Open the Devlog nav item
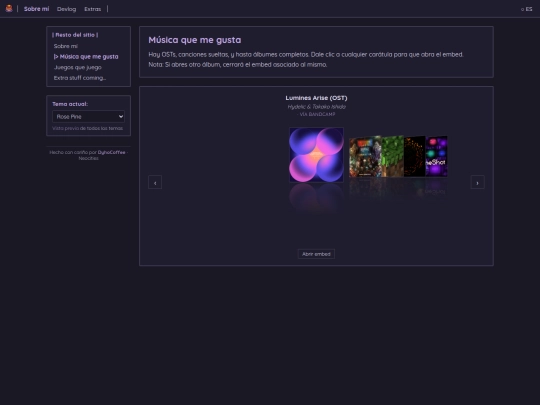The image size is (540, 405). (x=66, y=9)
